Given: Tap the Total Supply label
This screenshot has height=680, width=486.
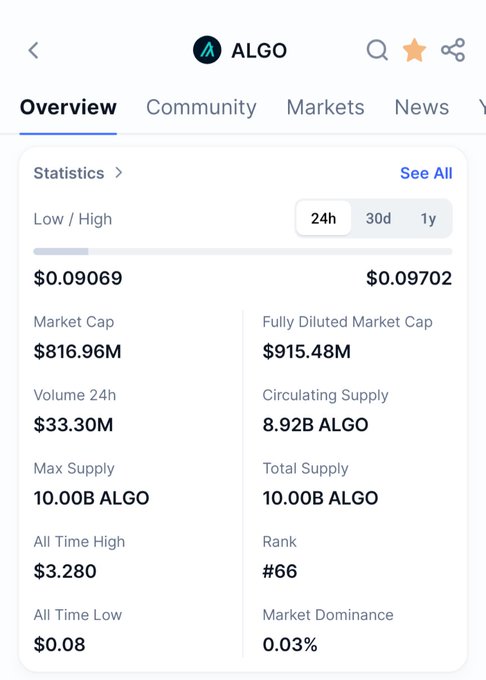Looking at the screenshot, I should click(306, 469).
